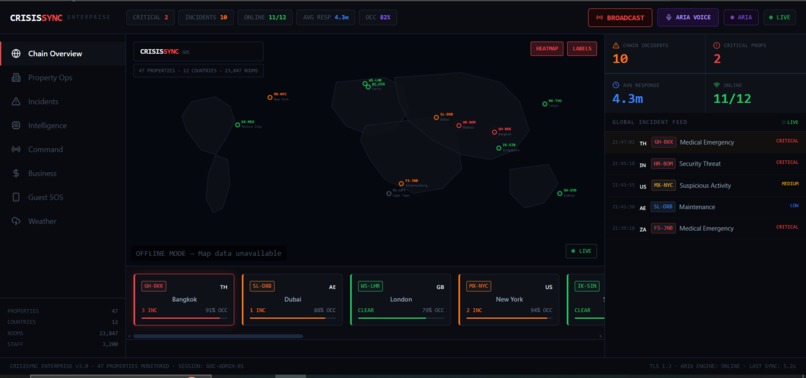Click the scrollbar left arrow under cards
Image resolution: width=806 pixels, height=378 pixels.
[x=129, y=336]
